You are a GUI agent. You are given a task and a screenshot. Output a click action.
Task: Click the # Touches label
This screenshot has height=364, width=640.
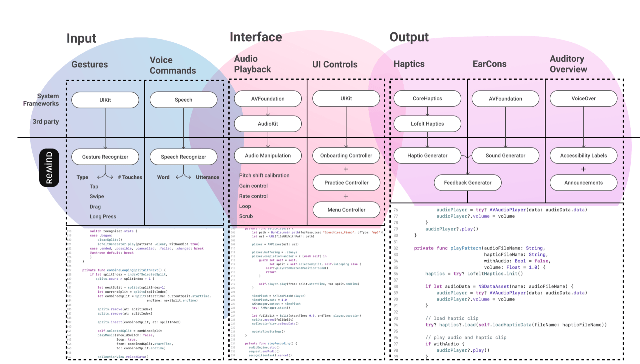(130, 177)
